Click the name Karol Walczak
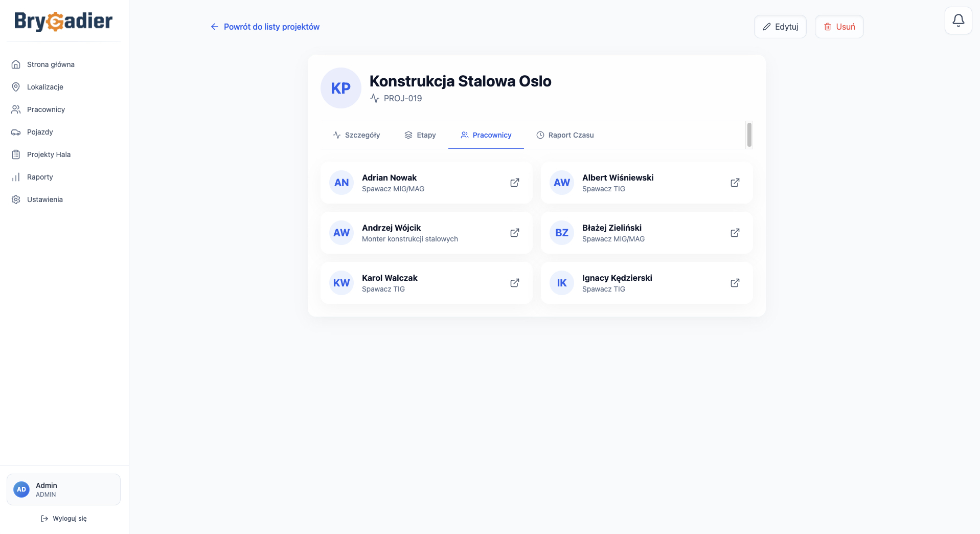980x534 pixels. (390, 278)
